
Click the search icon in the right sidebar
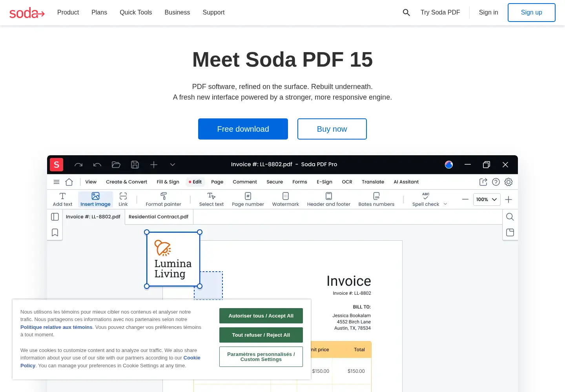pos(510,217)
